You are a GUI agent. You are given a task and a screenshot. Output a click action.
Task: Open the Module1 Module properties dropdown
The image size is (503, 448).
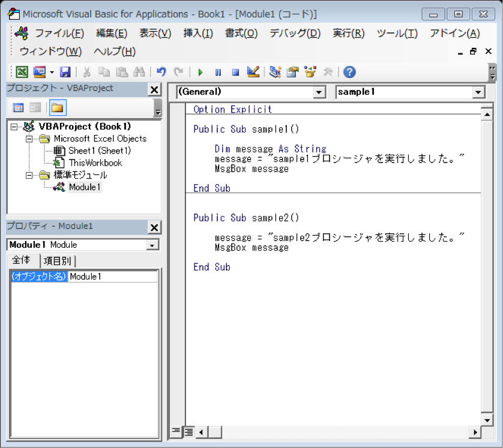point(152,245)
